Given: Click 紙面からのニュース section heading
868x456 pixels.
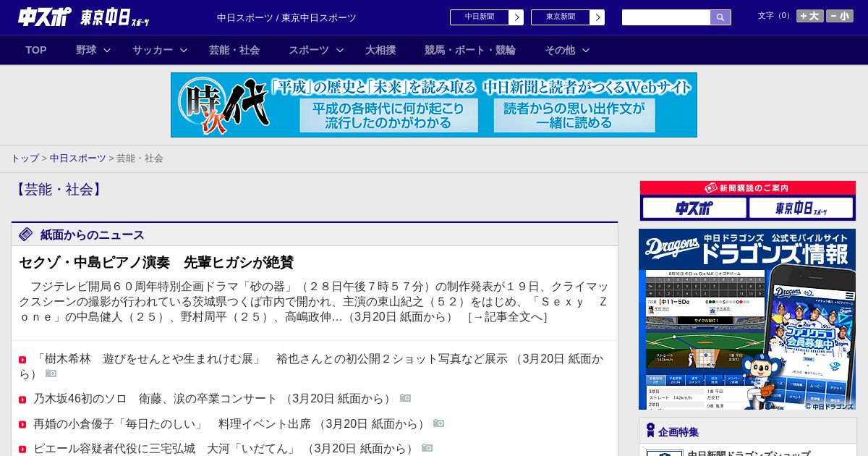Looking at the screenshot, I should [x=93, y=235].
